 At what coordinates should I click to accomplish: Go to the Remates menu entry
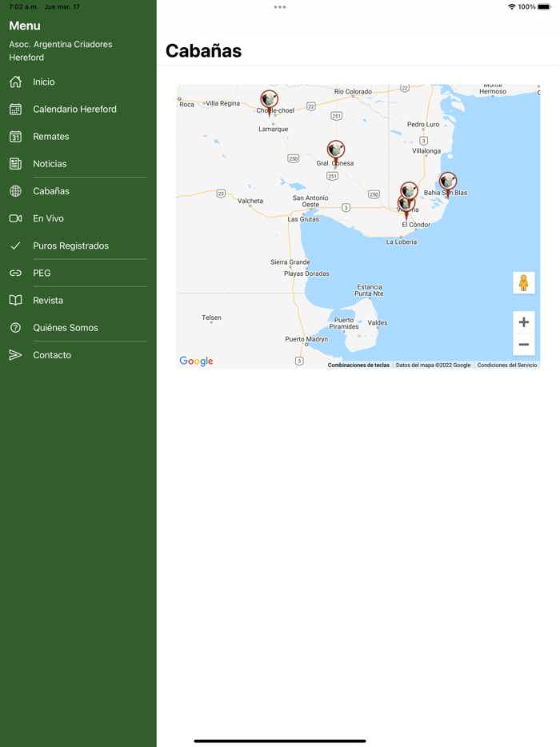coord(51,137)
